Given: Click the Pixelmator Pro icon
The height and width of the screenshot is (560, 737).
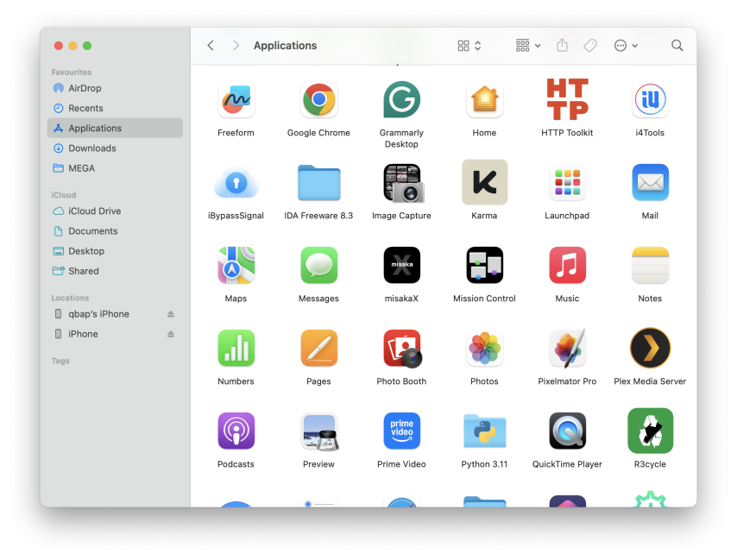Looking at the screenshot, I should coord(567,348).
